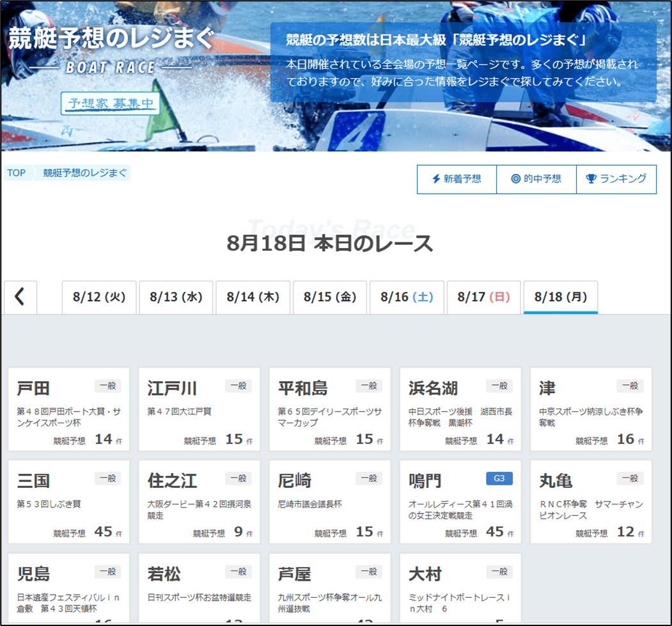Open the 江戸川 race card
Viewport: 672px width, 626px height.
(199, 409)
